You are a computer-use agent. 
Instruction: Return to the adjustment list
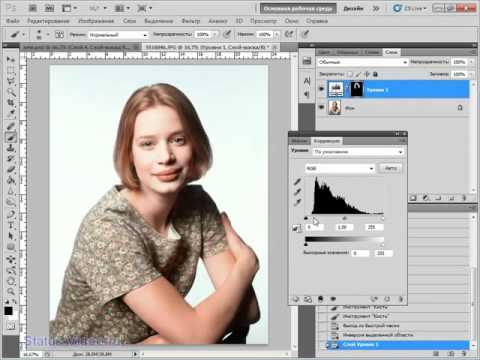click(x=295, y=299)
